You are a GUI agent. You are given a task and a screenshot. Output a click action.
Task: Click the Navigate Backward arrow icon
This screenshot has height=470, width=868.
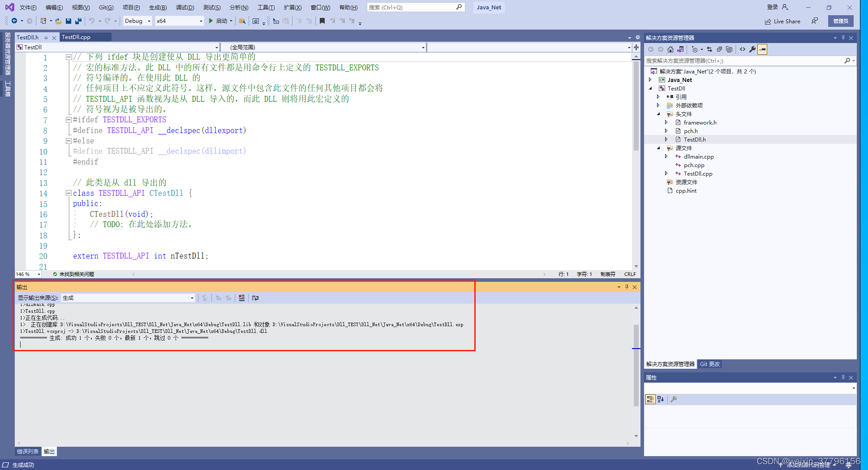[x=14, y=21]
